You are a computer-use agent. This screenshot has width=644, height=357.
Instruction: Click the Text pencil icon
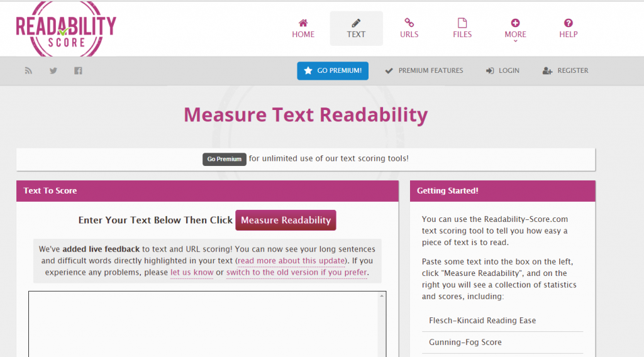coord(356,23)
